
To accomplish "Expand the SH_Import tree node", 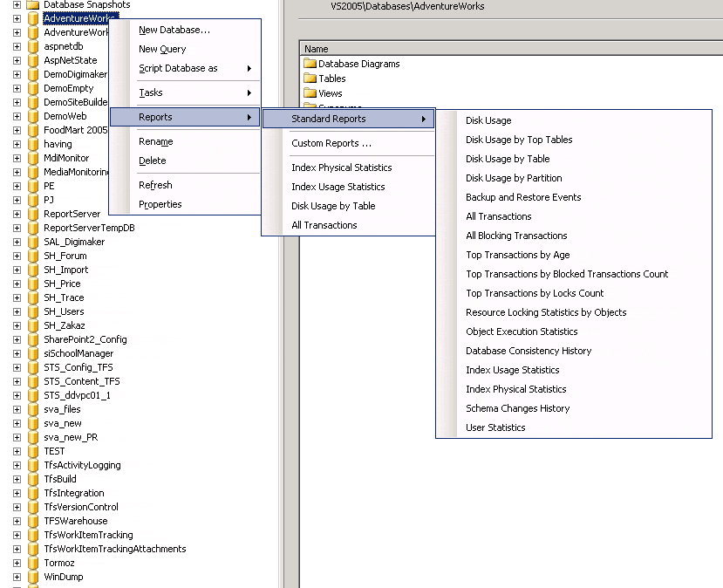I will (17, 270).
